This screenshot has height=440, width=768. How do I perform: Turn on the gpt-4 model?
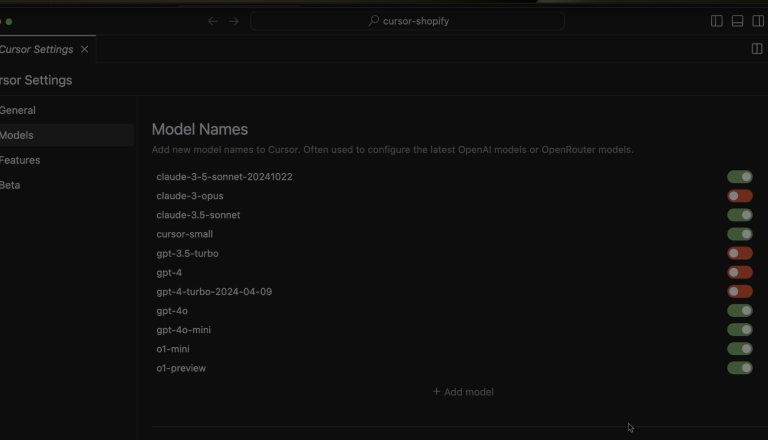(x=739, y=273)
